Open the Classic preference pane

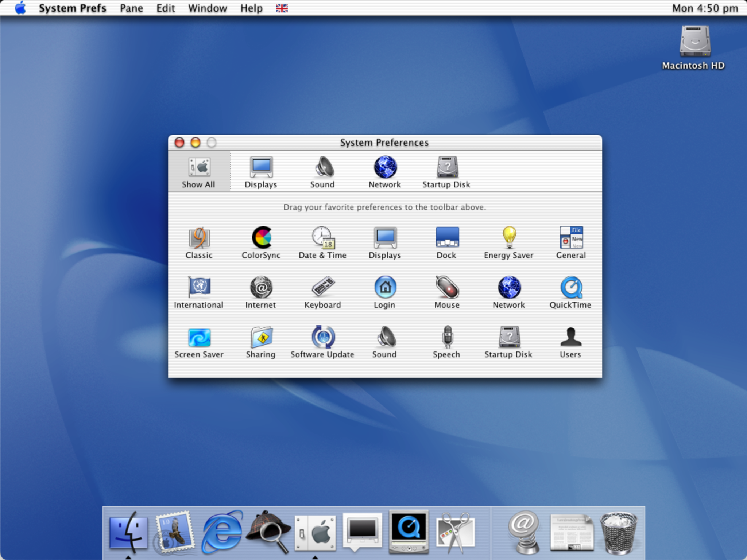pyautogui.click(x=199, y=243)
